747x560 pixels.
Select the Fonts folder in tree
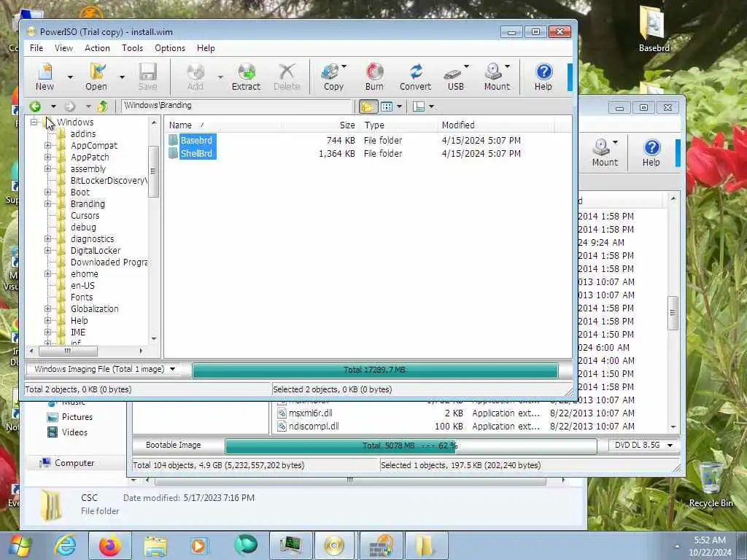82,297
